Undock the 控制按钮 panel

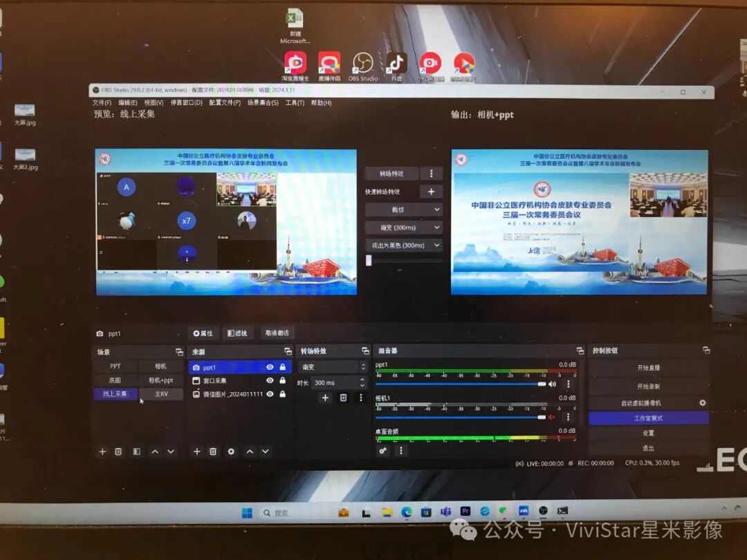click(706, 350)
